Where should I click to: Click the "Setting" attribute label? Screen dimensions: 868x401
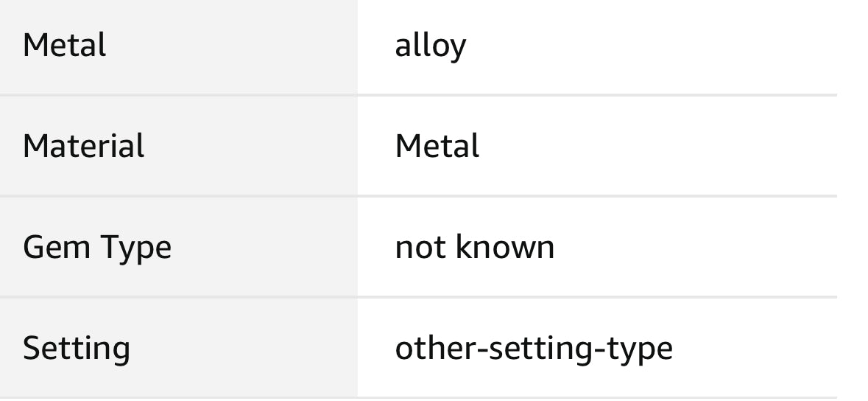click(77, 349)
